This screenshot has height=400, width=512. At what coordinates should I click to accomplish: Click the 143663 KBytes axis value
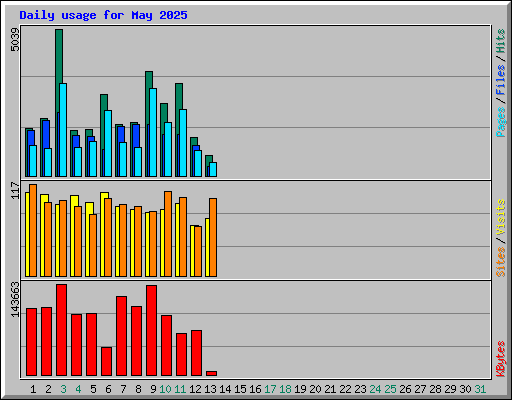15,299
